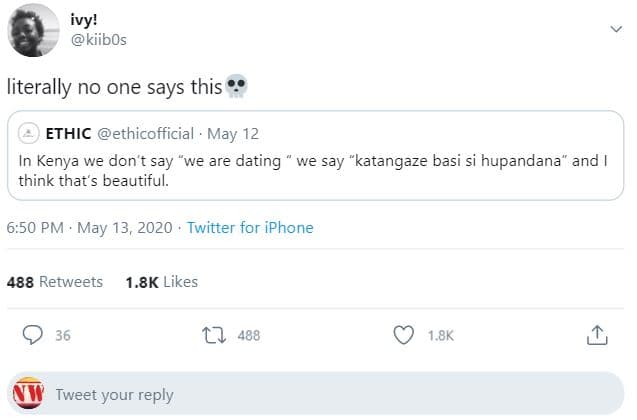This screenshot has height=420, width=637.
Task: Retweet using the retweet arrows icon
Action: [215, 335]
